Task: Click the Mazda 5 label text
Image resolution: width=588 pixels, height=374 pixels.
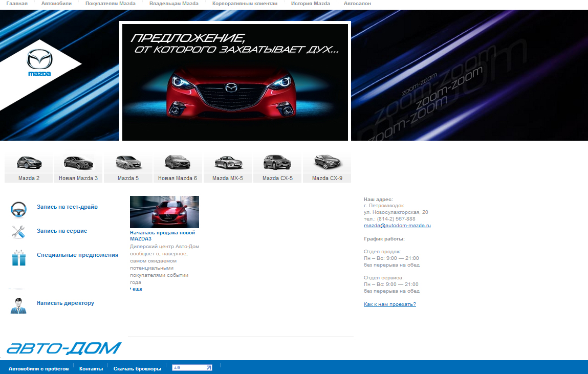Action: (x=128, y=179)
